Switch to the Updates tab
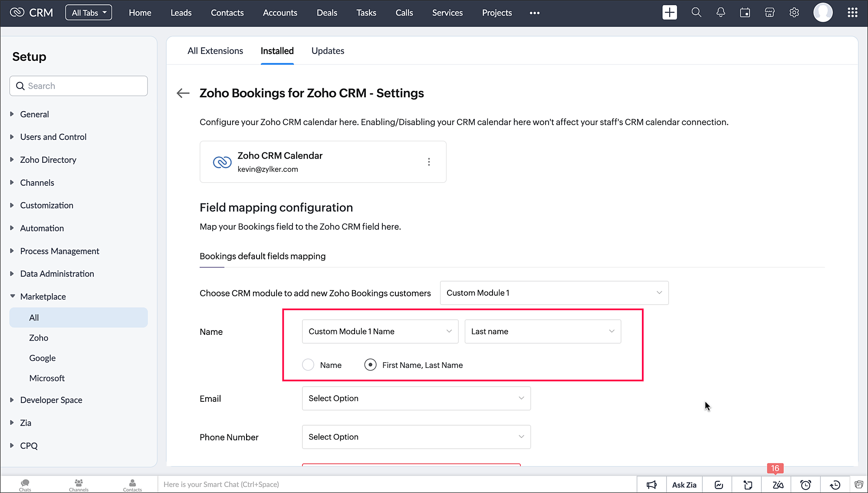The image size is (868, 493). [328, 51]
